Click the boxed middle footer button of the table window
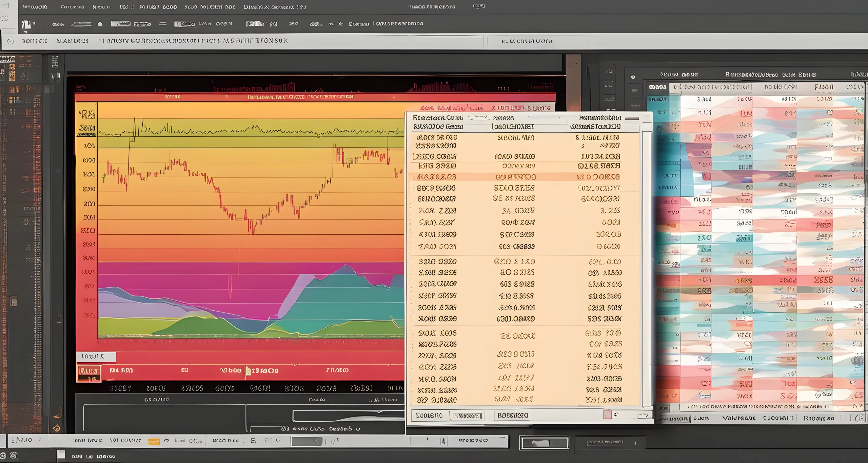Viewport: 868px width, 463px height. click(x=467, y=416)
